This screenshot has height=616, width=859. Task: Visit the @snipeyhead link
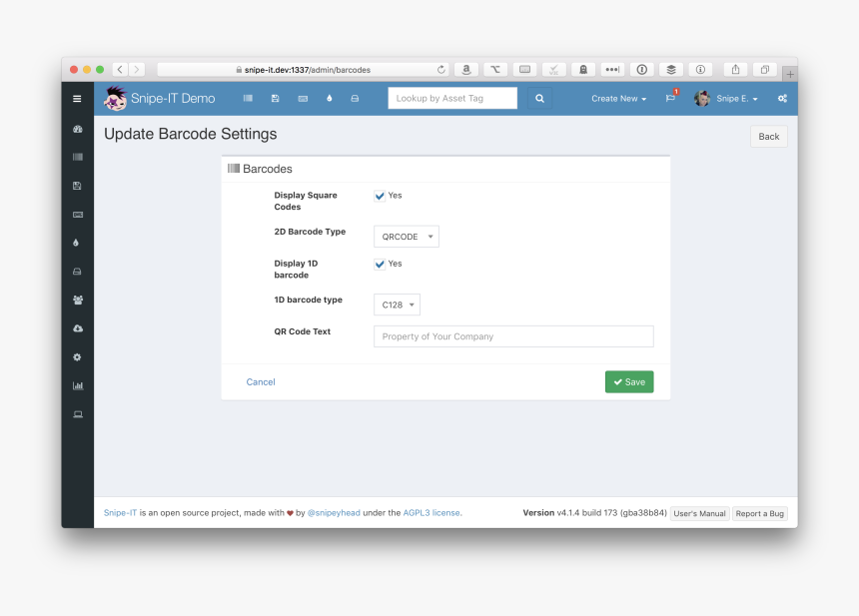(334, 513)
